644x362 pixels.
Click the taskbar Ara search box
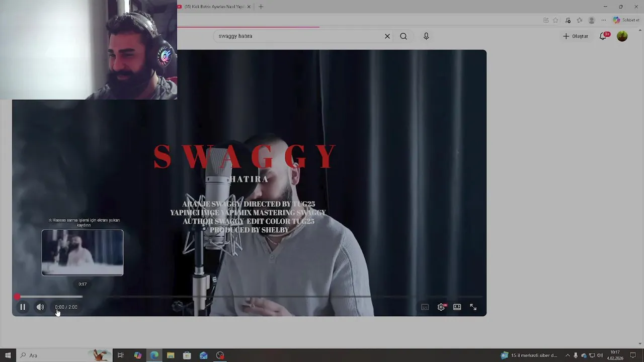pos(65,355)
